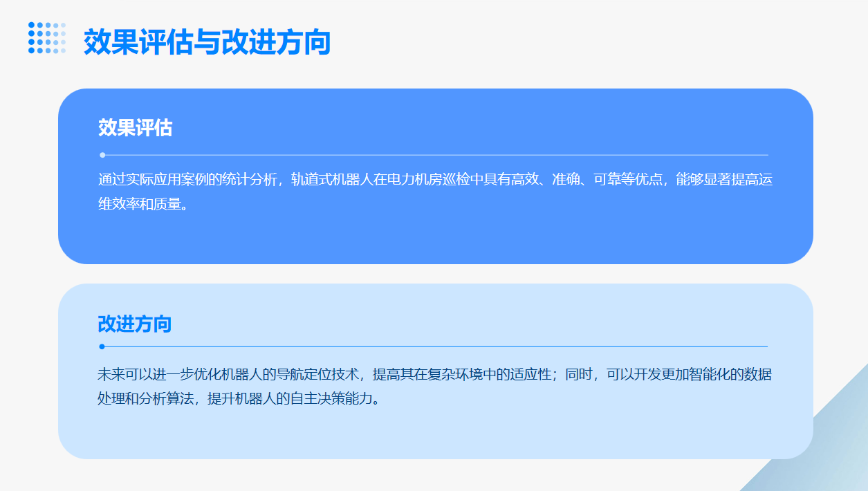The height and width of the screenshot is (491, 868).
Task: Click the words 智能化的数据 in the light card
Action: tap(730, 375)
